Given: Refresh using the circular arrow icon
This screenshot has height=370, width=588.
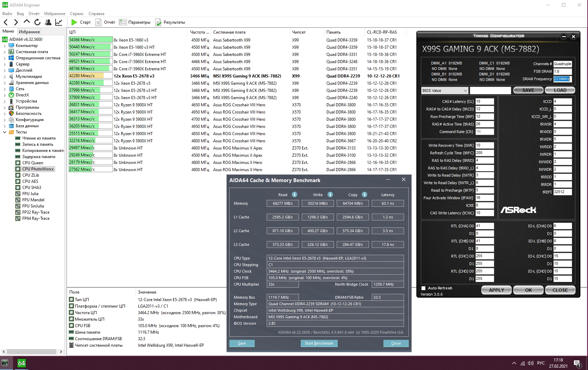Looking at the screenshot, I should point(37,22).
